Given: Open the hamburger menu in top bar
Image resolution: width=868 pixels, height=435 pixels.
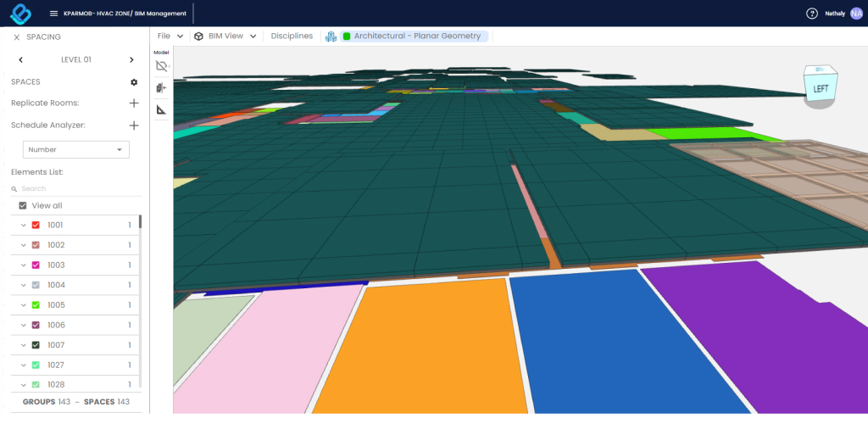Looking at the screenshot, I should click(x=54, y=14).
